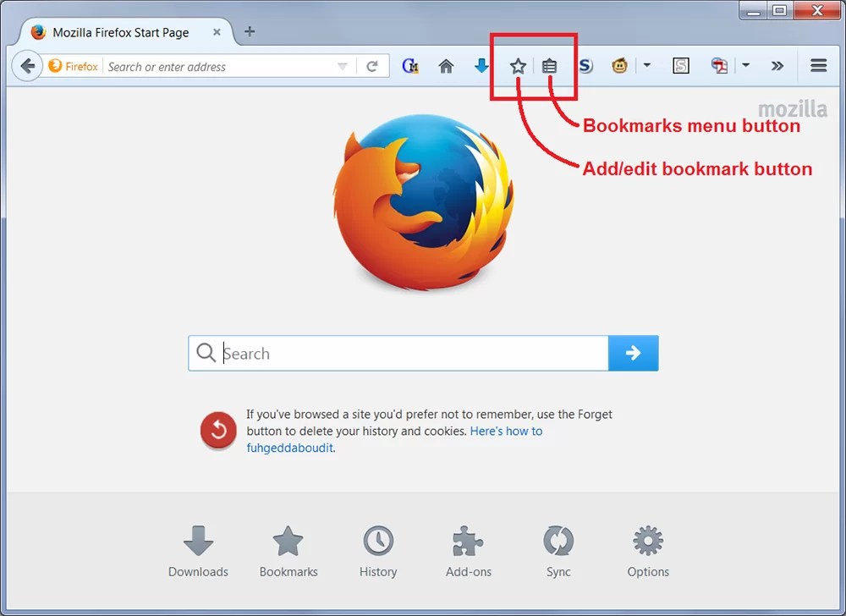Close the Mozilla Firefox Start Page tab
The height and width of the screenshot is (616, 846).
pos(217,32)
